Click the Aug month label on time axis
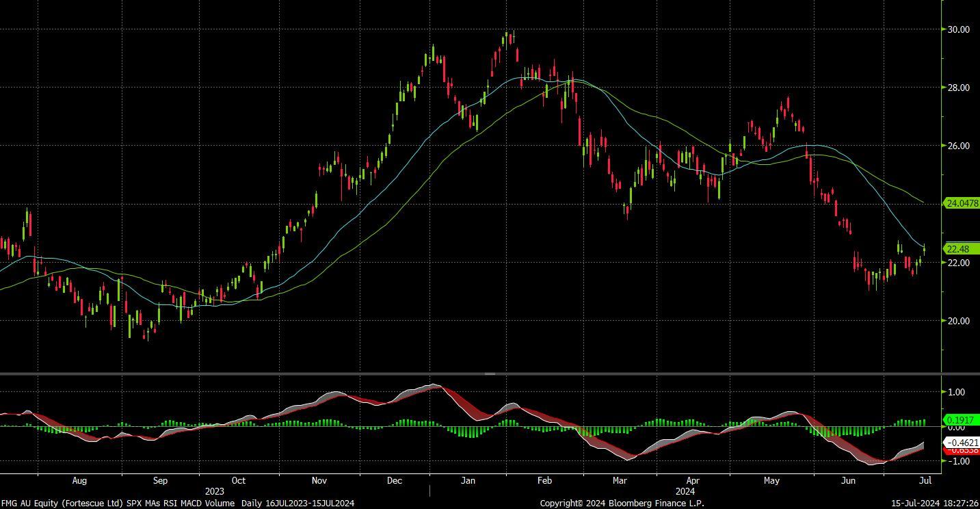 click(x=79, y=481)
